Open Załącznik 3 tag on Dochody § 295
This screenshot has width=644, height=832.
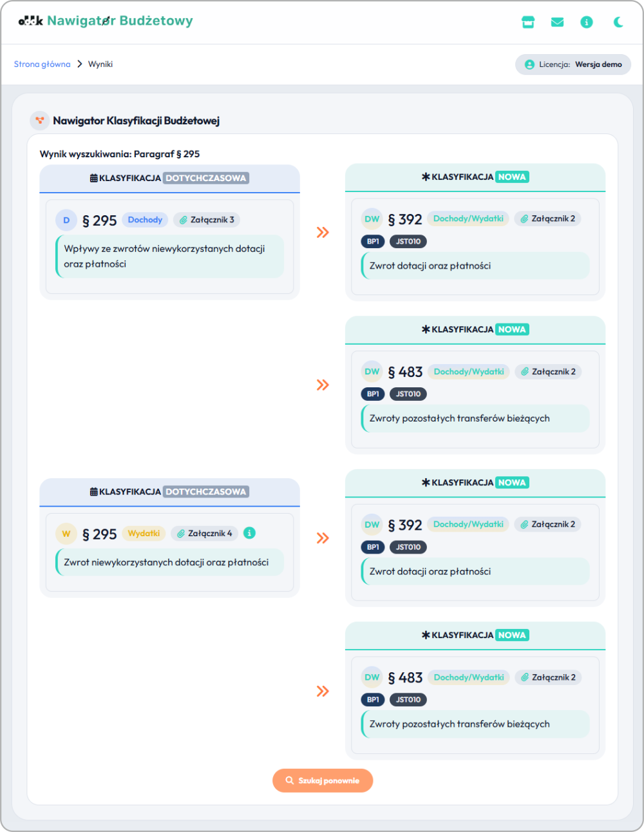[207, 220]
